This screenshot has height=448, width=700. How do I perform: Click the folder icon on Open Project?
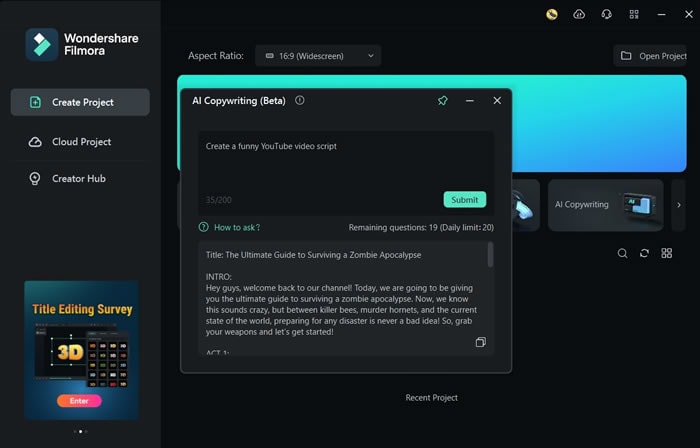coord(626,56)
